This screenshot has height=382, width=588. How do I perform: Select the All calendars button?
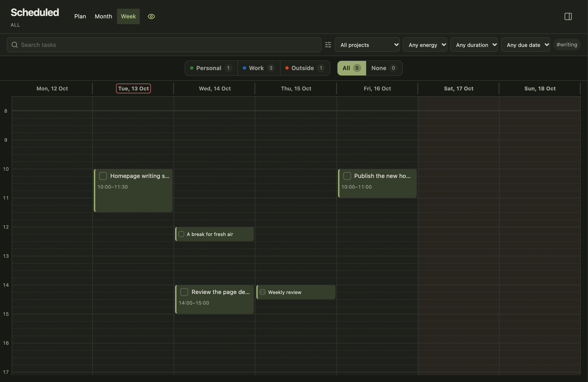352,68
